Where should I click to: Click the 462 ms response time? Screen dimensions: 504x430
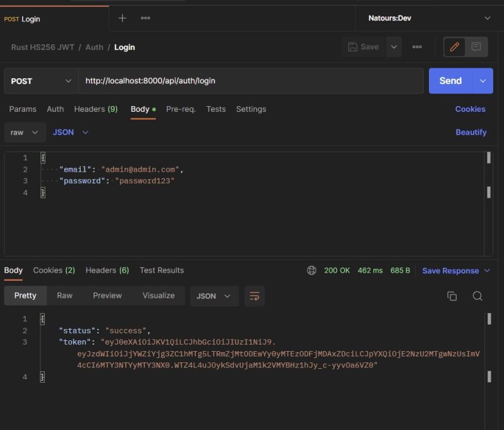pos(370,270)
